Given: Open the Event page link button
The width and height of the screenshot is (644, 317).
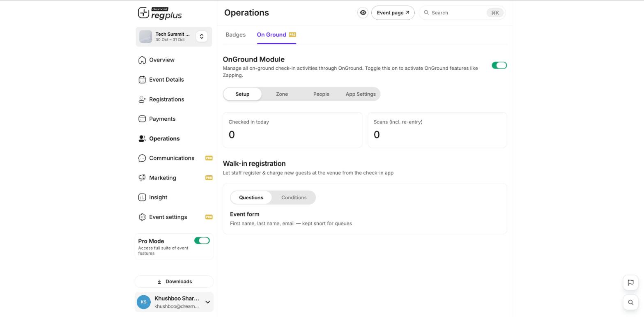Looking at the screenshot, I should tap(393, 13).
